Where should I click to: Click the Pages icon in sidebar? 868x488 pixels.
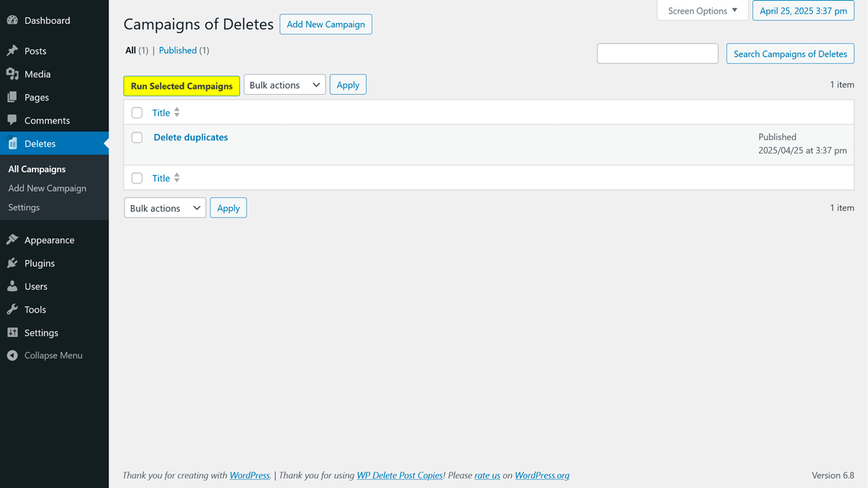[x=12, y=97]
